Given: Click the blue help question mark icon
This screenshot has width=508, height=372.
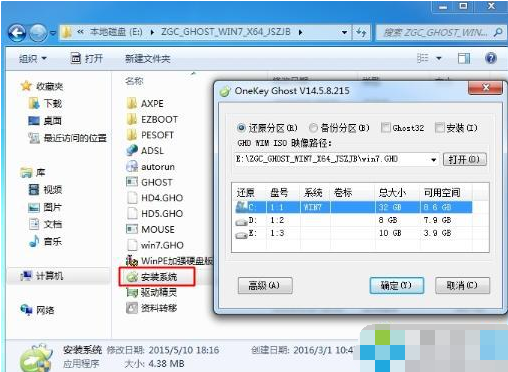Looking at the screenshot, I should (x=491, y=58).
